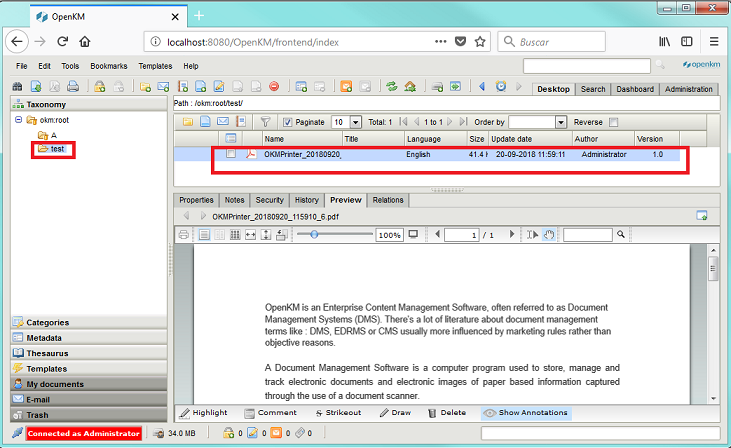Expand the Metadata panel
731x448 pixels.
(89, 338)
